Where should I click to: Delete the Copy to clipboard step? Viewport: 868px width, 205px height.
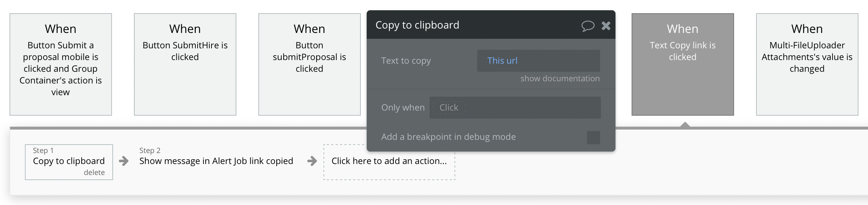coord(94,172)
